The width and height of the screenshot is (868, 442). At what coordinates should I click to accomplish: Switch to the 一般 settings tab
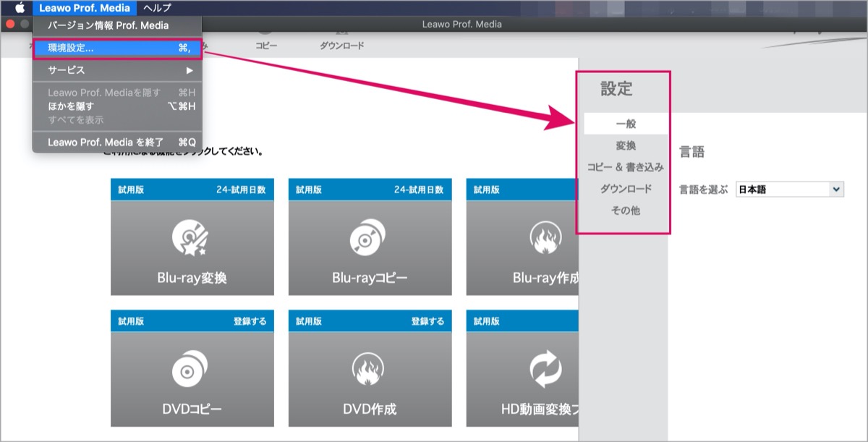(x=626, y=124)
